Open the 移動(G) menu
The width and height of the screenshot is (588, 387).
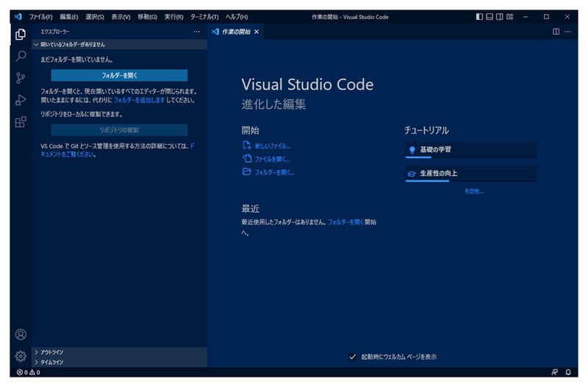147,17
